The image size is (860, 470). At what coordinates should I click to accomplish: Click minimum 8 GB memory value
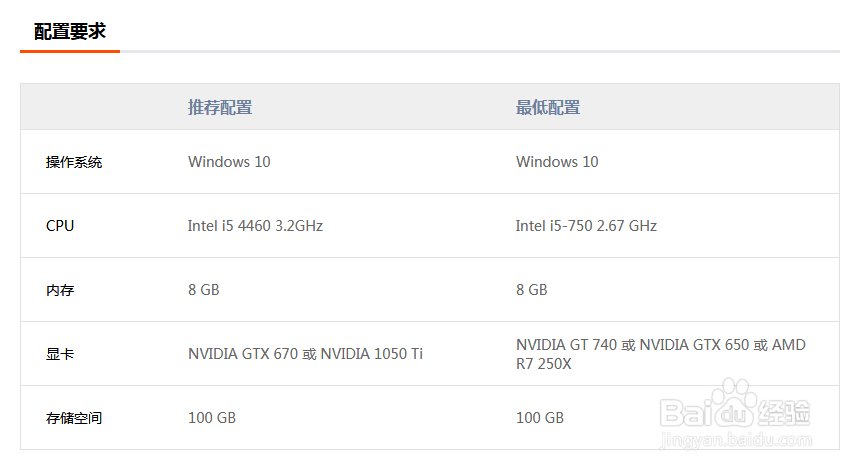click(x=531, y=290)
